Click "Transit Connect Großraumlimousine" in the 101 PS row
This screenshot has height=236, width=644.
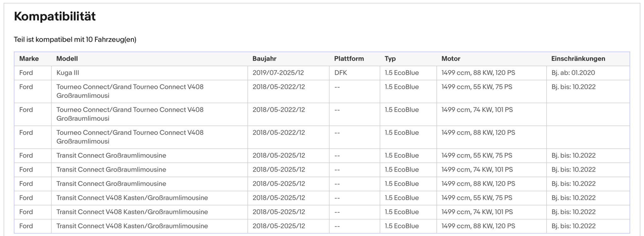click(x=111, y=170)
